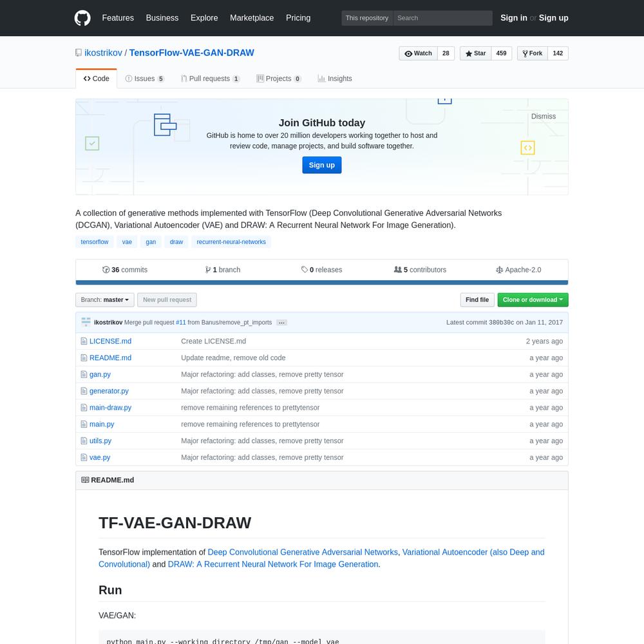Open the Branch: master dropdown

(105, 300)
